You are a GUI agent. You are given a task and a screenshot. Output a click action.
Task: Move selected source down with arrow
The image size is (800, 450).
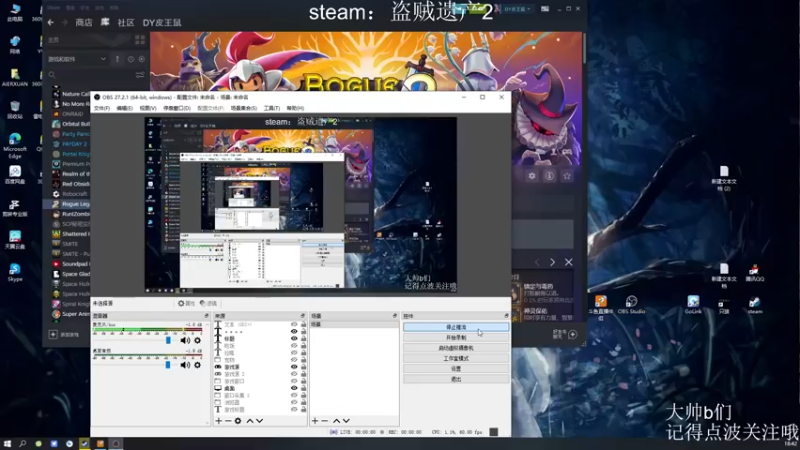(260, 421)
